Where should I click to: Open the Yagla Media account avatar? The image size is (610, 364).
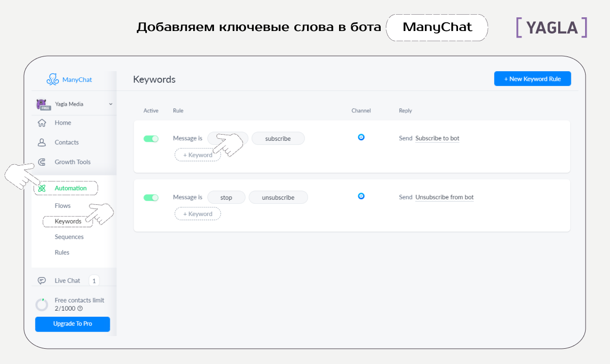click(42, 104)
